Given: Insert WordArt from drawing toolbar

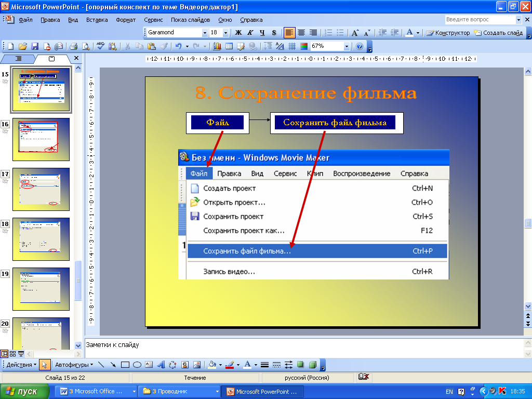Looking at the screenshot, I should pyautogui.click(x=161, y=365).
